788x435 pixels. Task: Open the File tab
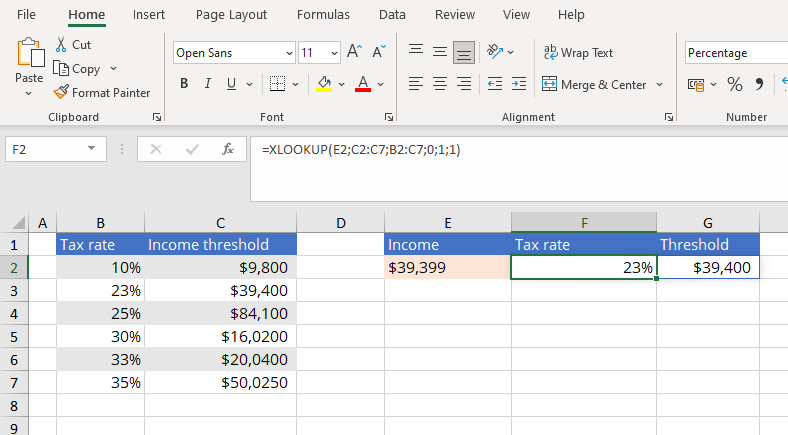[x=26, y=15]
